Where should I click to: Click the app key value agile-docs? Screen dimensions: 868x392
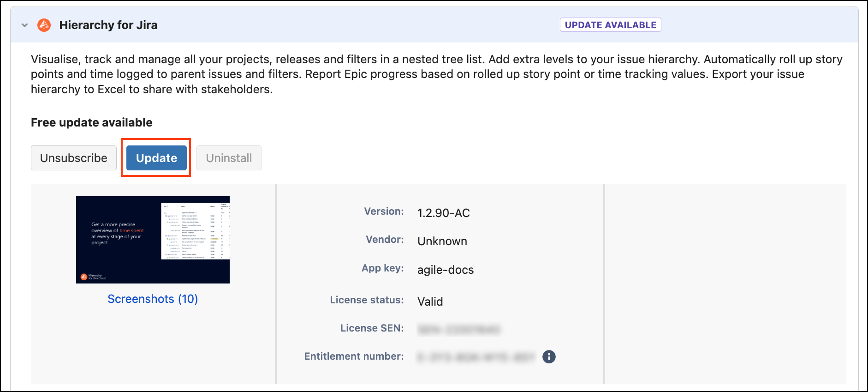[x=446, y=270]
